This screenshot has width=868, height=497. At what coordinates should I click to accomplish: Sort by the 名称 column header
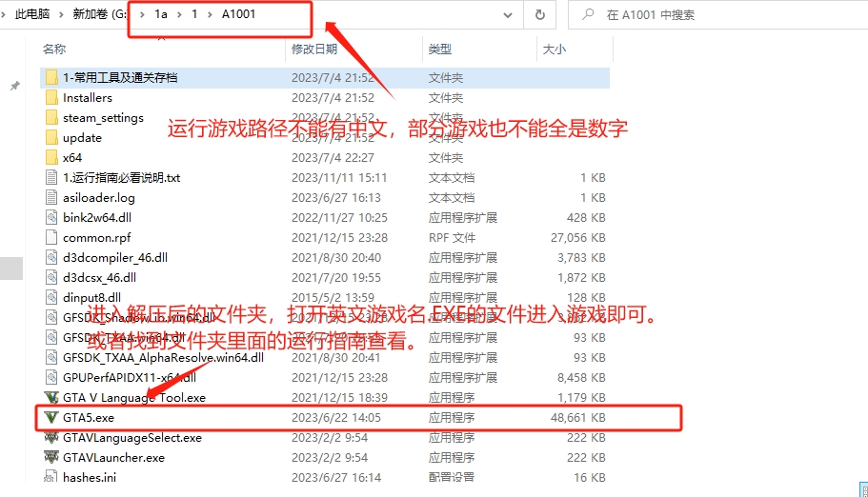[54, 50]
